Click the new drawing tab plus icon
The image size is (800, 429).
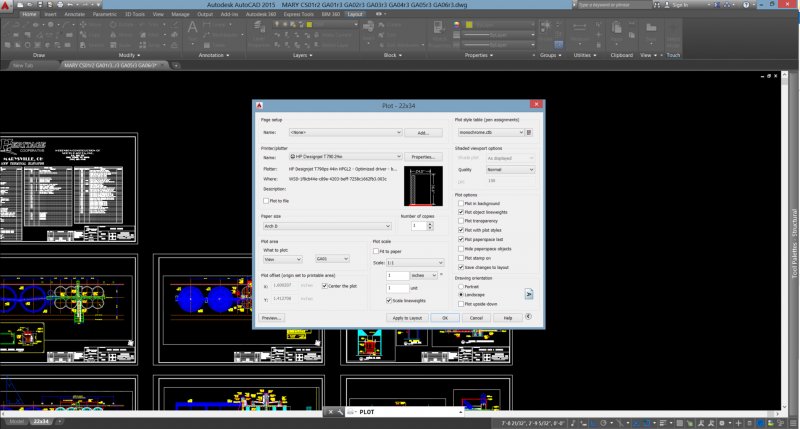176,65
